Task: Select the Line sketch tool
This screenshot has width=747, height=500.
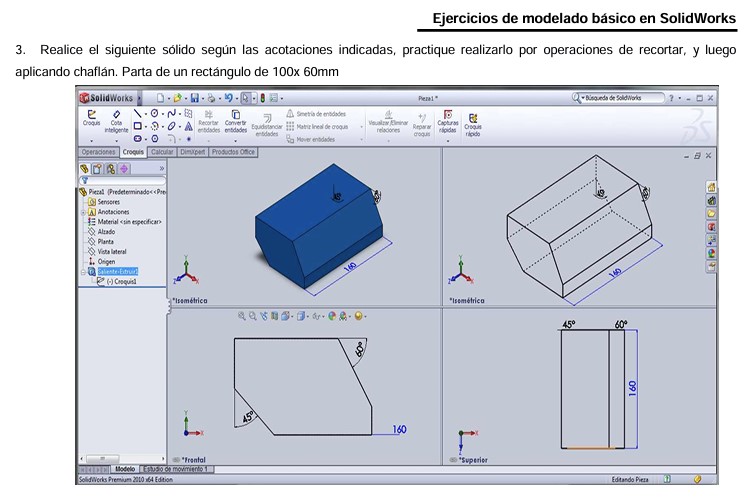Action: click(x=137, y=113)
